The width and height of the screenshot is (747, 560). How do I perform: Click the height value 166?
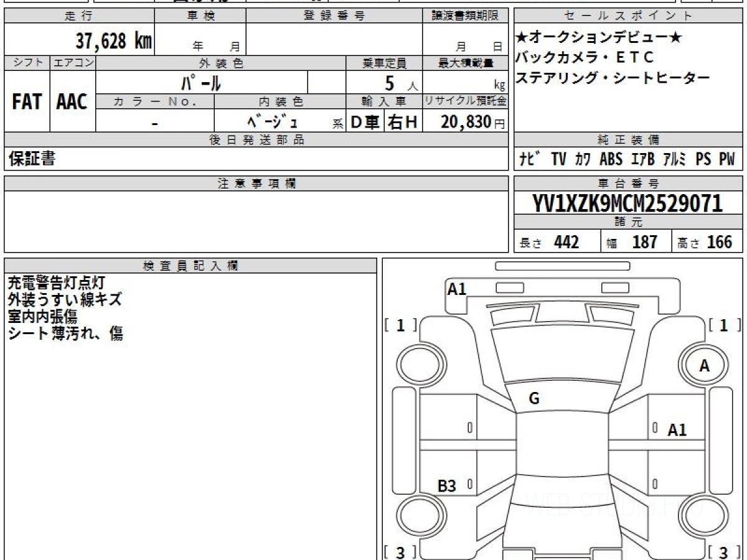[x=719, y=242]
